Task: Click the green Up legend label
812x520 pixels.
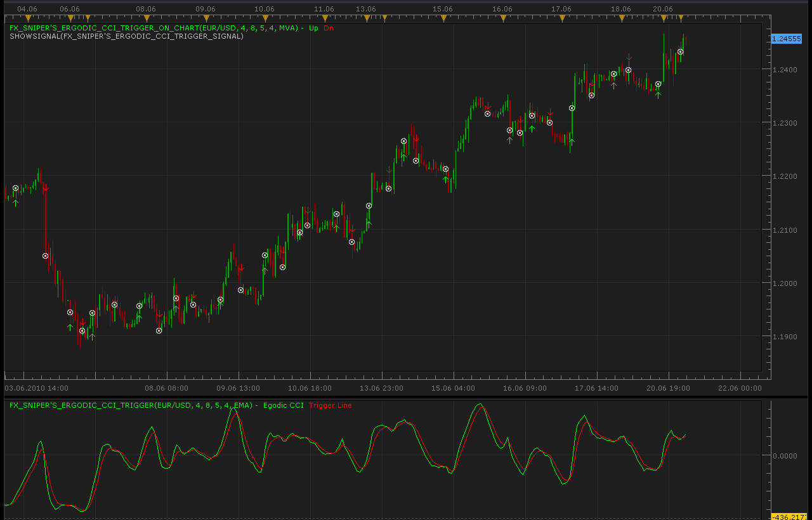Action: (313, 28)
